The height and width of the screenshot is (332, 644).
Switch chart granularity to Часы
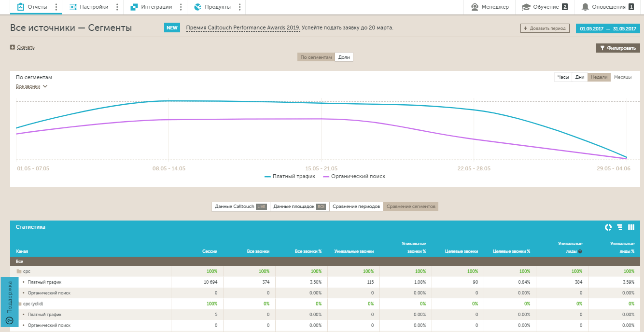(563, 77)
